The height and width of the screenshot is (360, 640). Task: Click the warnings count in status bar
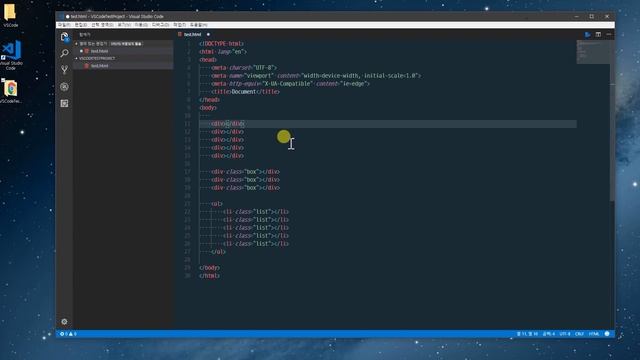click(x=72, y=334)
